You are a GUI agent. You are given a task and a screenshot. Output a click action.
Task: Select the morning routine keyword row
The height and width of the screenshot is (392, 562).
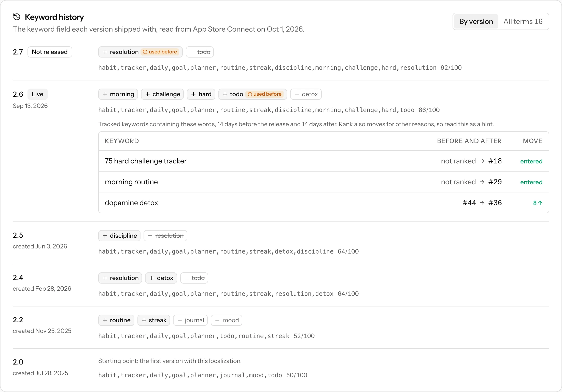[324, 182]
